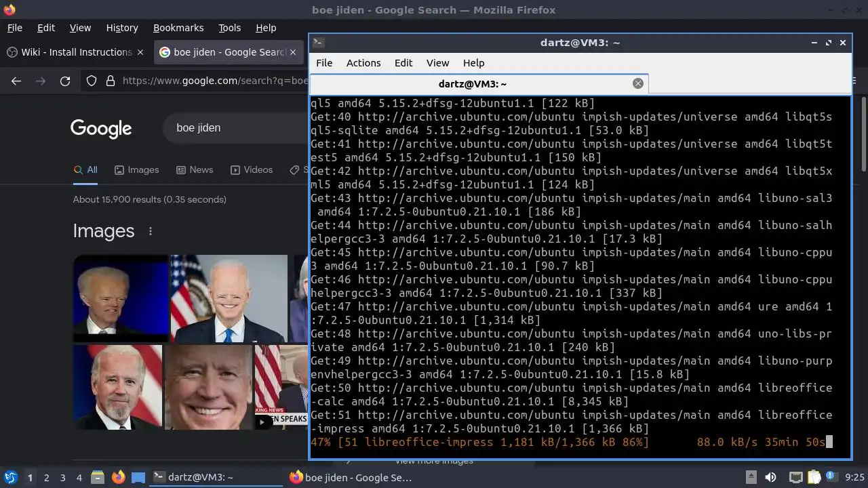Open the terminal Edit menu
This screenshot has width=868, height=488.
(x=403, y=62)
